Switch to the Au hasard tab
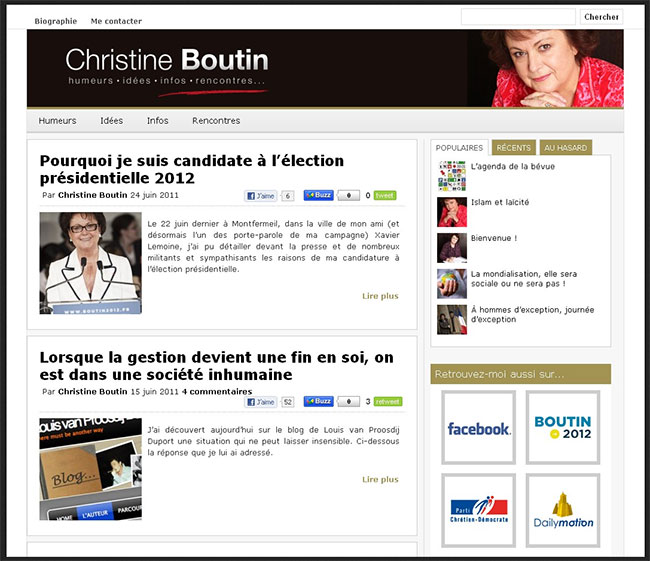 point(566,148)
